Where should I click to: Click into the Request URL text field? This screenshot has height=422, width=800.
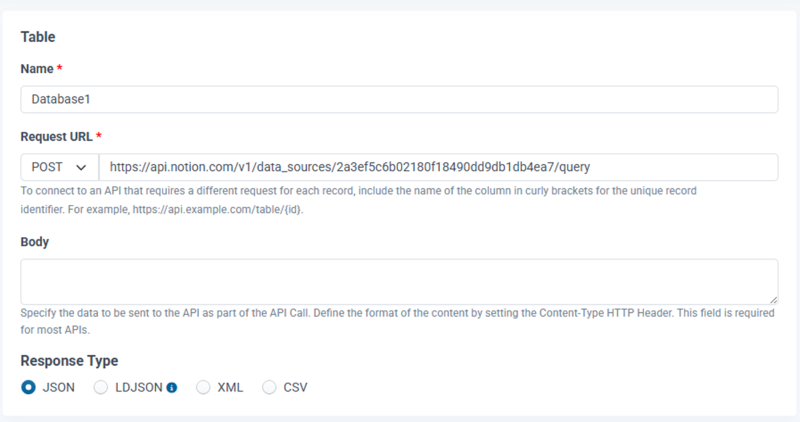click(x=438, y=167)
